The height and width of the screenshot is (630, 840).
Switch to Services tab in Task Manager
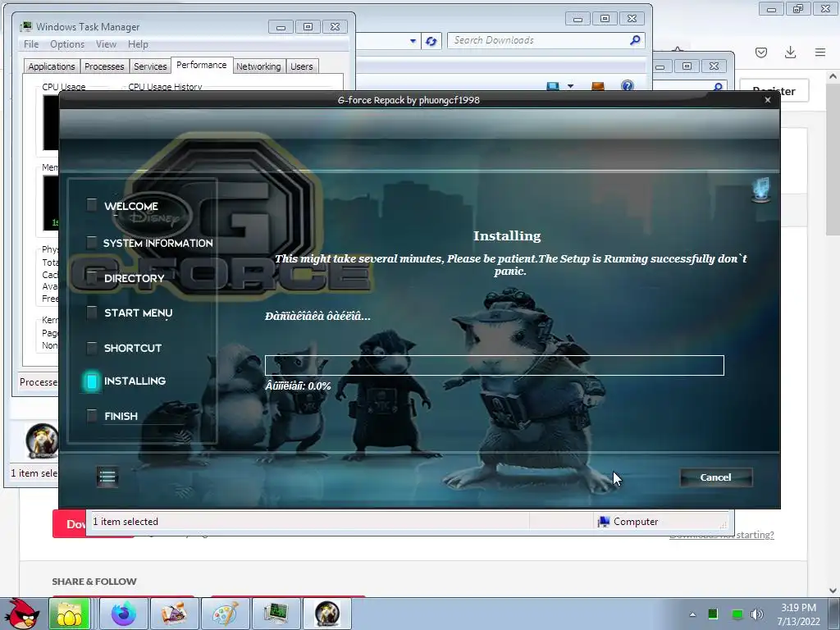coord(150,66)
